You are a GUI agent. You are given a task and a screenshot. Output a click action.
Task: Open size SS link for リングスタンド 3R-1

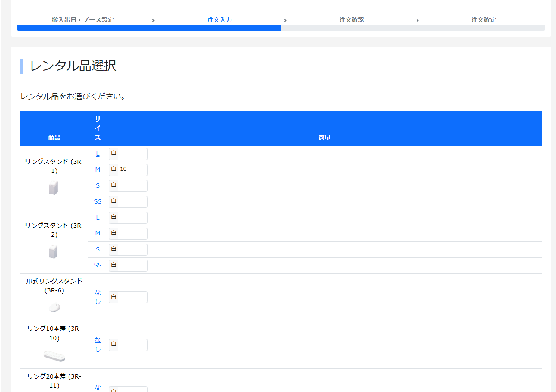click(x=98, y=201)
